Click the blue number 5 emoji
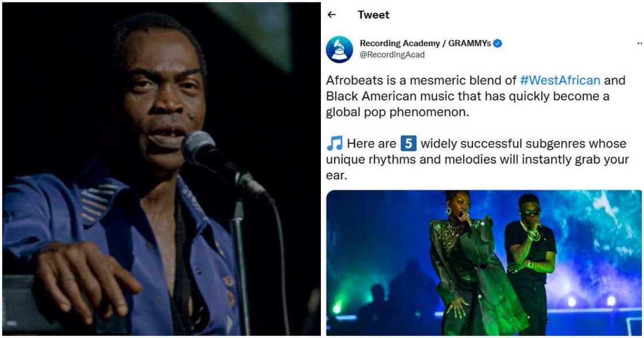Viewport: 644px width, 338px height. 408,144
